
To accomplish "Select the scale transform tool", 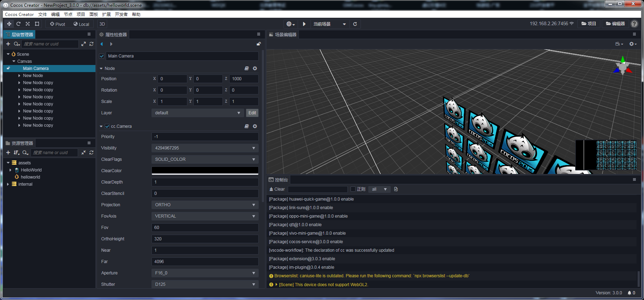I will point(28,24).
